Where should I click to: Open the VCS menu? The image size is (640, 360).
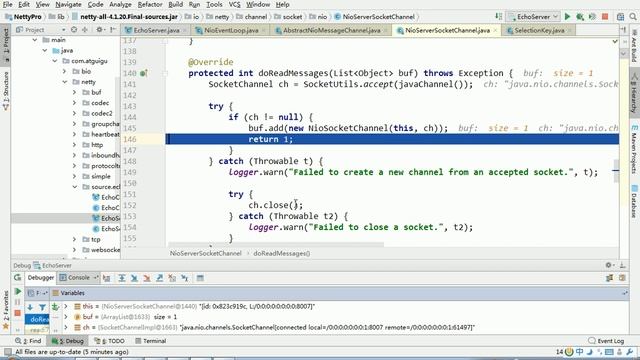tap(234, 4)
